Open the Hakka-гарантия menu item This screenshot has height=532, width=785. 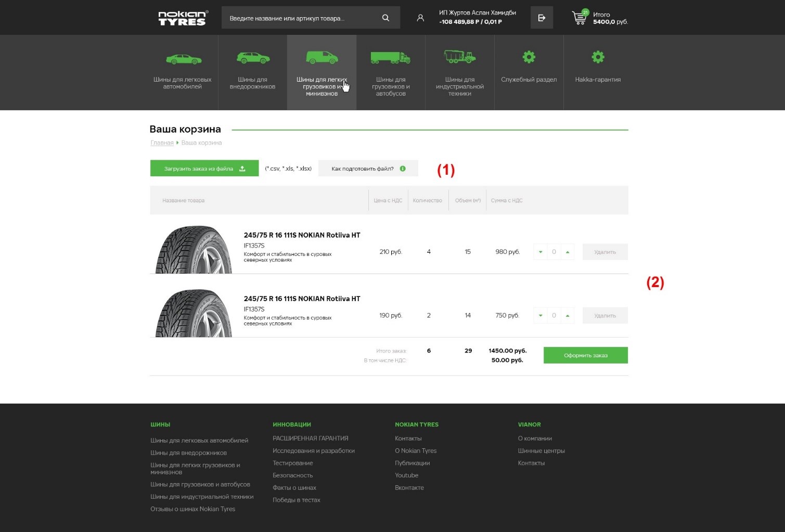click(x=598, y=57)
